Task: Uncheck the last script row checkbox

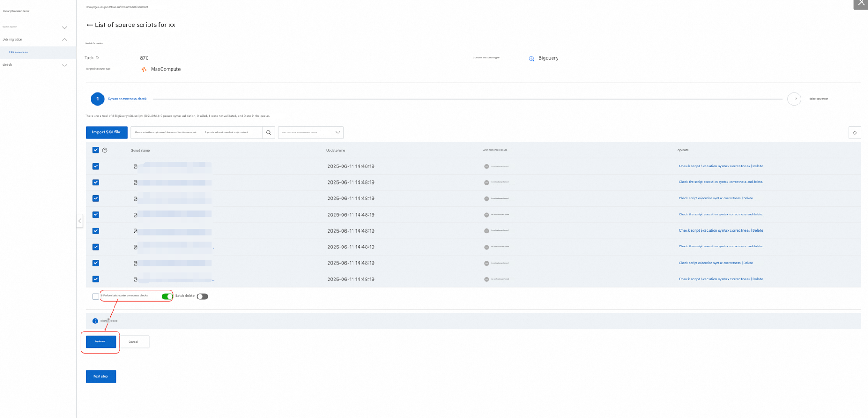Action: (x=95, y=280)
